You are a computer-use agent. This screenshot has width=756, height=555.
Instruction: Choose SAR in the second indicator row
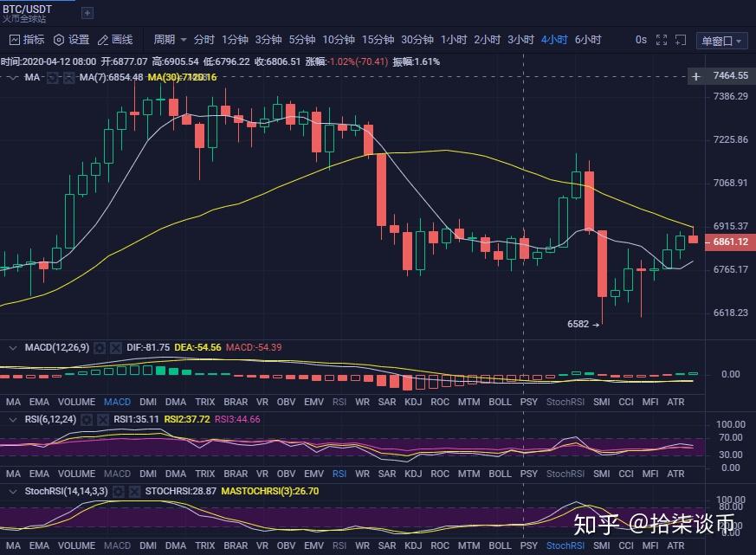387,474
